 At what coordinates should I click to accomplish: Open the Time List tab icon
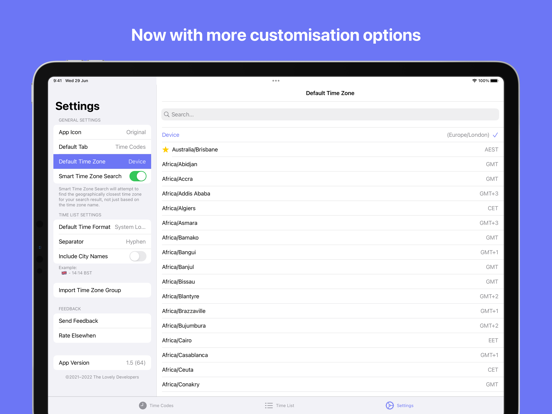pos(269,406)
